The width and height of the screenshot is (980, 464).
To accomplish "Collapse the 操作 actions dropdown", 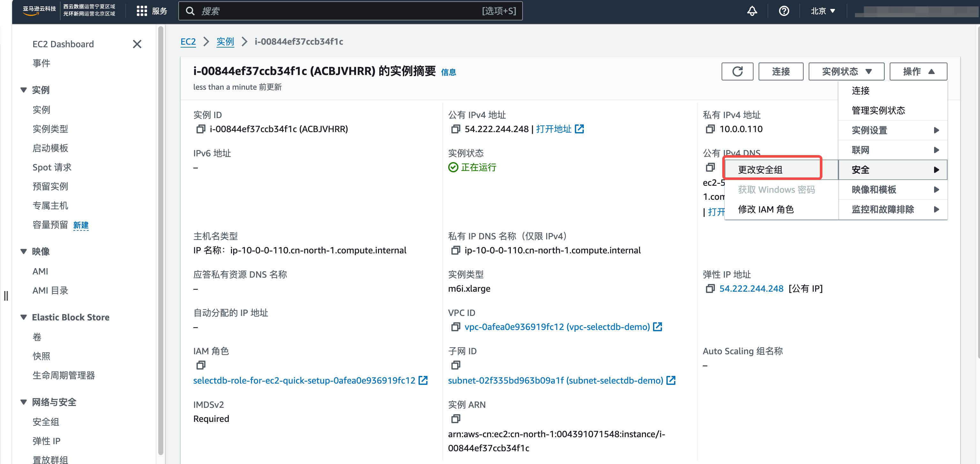I will click(x=918, y=71).
